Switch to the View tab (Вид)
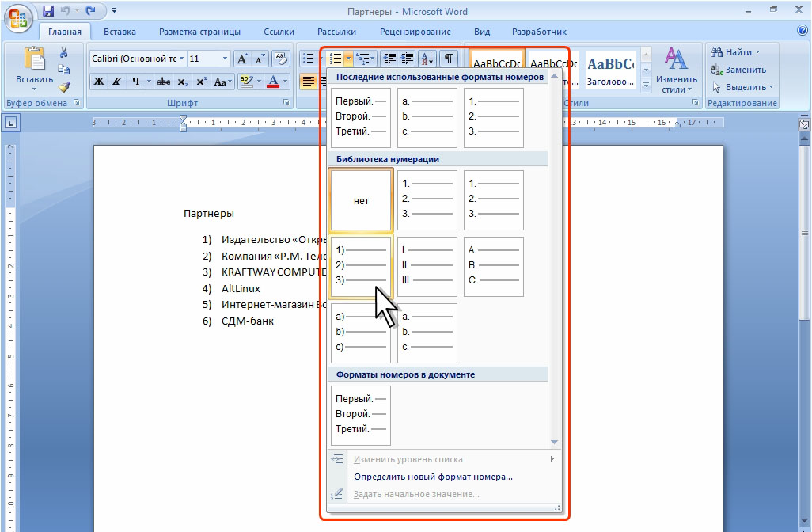The height and width of the screenshot is (532, 812). click(482, 32)
